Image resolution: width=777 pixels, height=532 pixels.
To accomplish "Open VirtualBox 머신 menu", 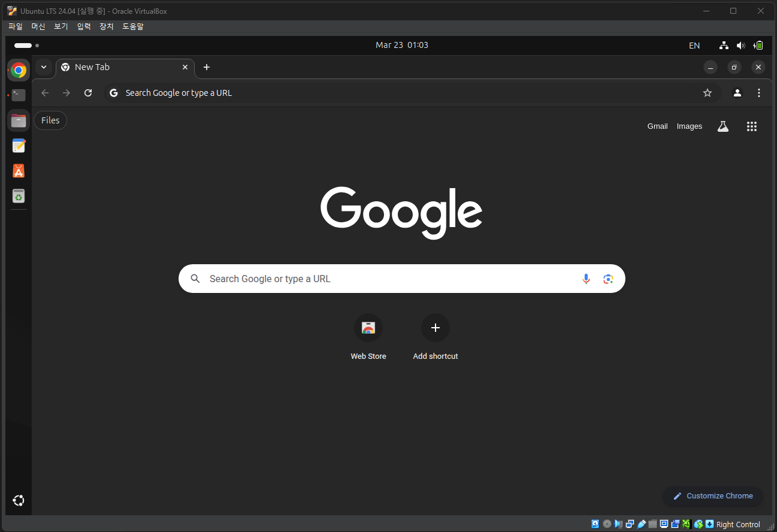I will 38,26.
